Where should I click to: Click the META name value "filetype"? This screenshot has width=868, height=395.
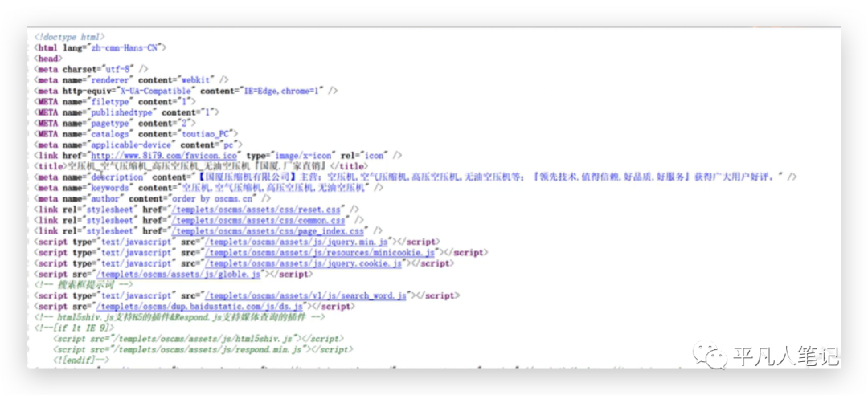(109, 102)
